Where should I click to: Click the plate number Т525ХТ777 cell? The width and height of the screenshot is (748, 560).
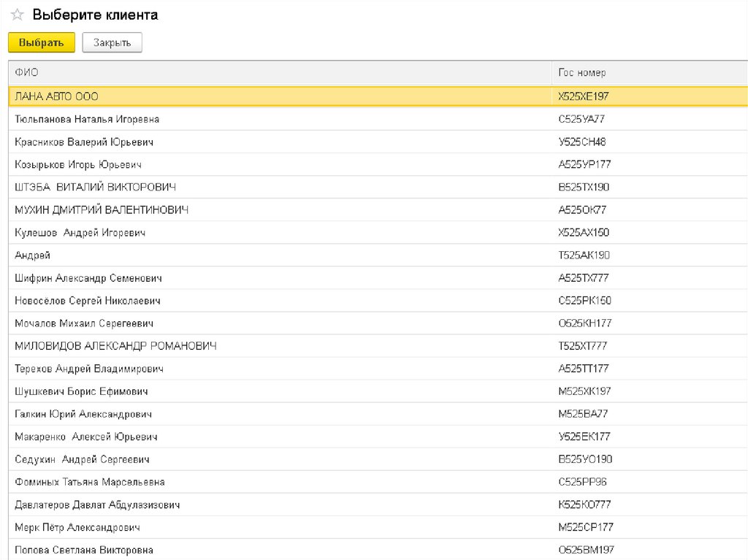click(582, 346)
